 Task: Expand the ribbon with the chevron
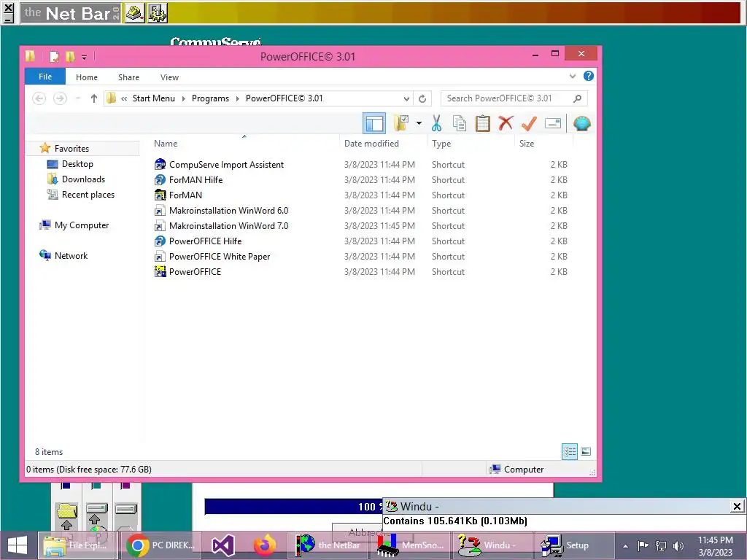click(573, 76)
